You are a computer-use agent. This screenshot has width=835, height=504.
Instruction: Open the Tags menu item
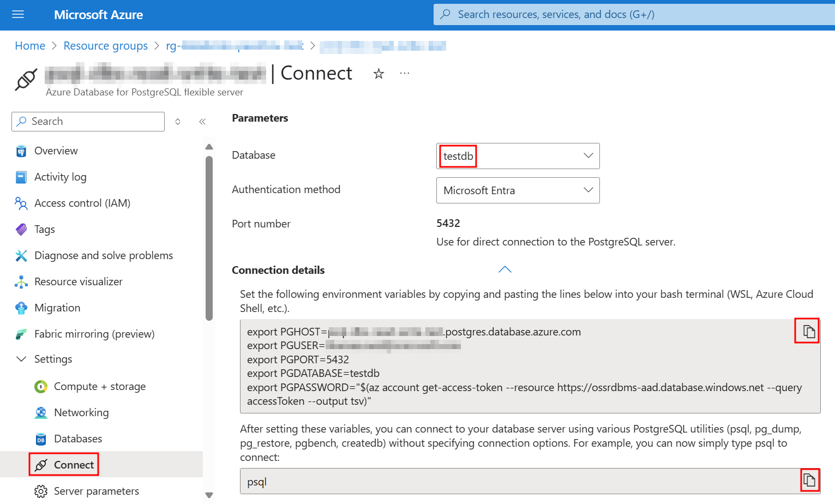coord(45,229)
